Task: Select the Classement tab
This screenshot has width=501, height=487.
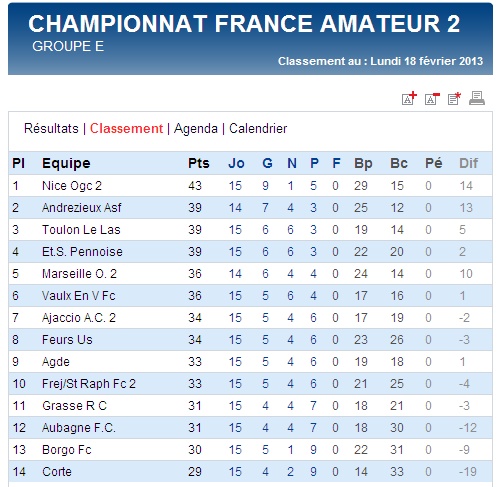Action: (x=126, y=129)
